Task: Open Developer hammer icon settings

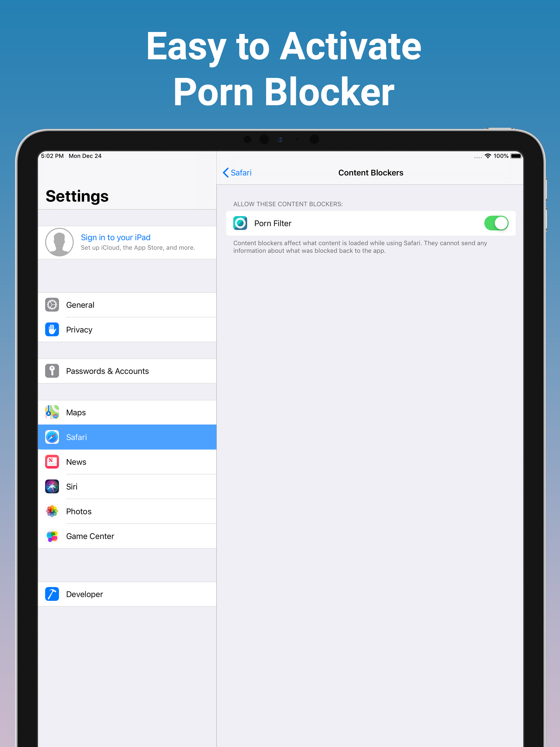Action: click(52, 594)
